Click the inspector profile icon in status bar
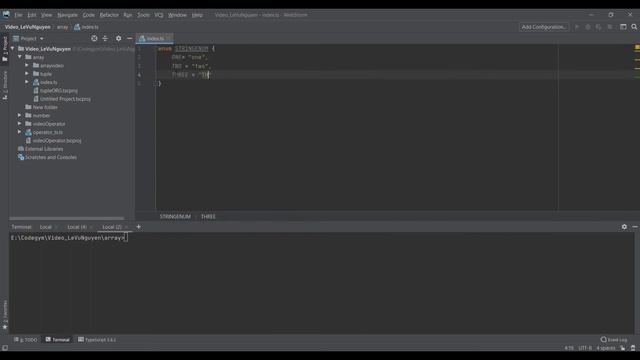The image size is (640, 360). click(633, 348)
